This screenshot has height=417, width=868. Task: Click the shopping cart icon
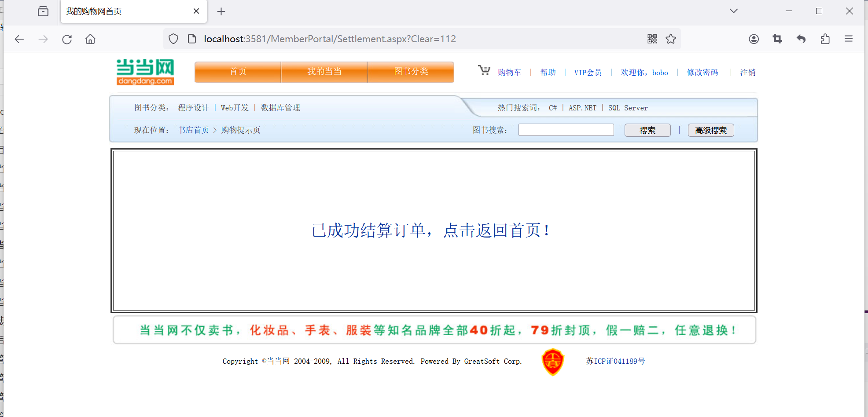[484, 71]
